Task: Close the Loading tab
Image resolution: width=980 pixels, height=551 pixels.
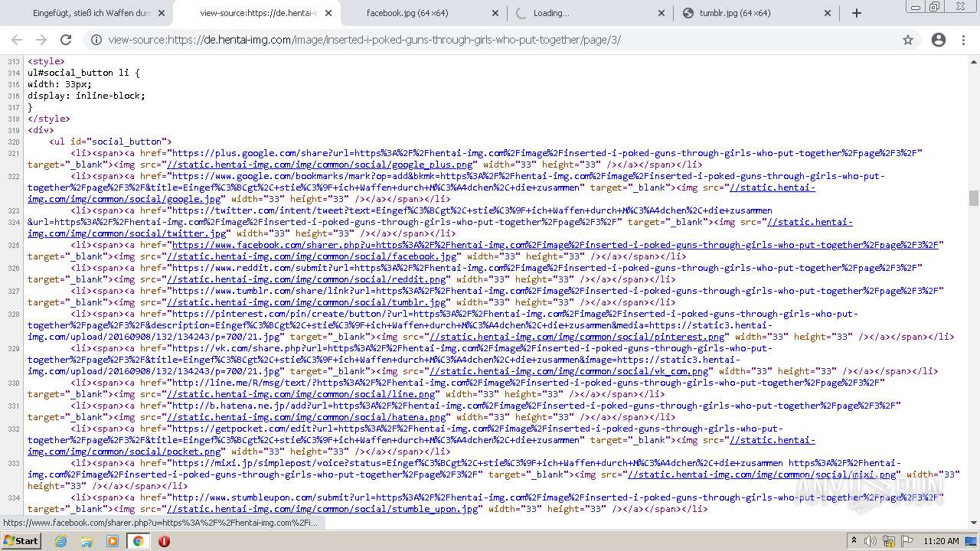Action: click(x=661, y=13)
